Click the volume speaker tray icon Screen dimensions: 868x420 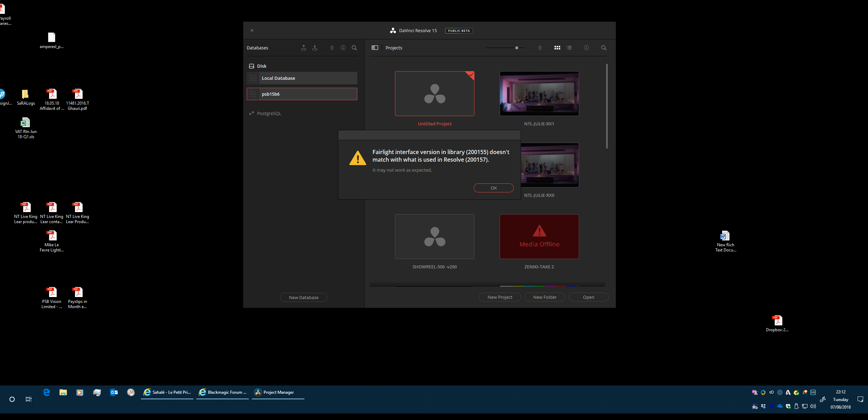[813, 406]
